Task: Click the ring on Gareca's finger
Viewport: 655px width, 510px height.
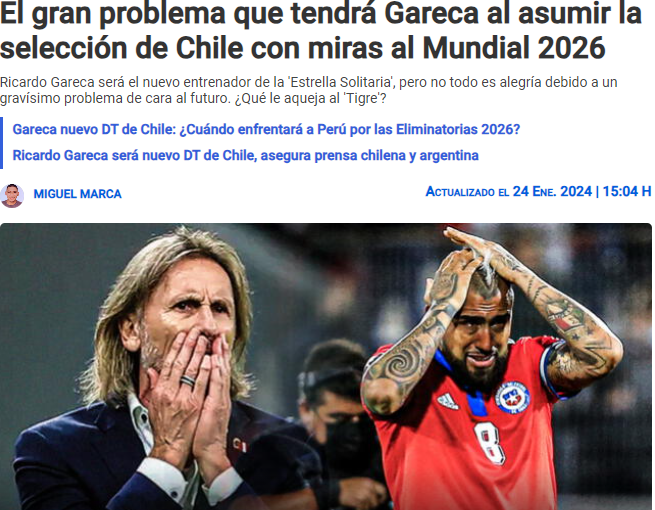Action: (188, 381)
